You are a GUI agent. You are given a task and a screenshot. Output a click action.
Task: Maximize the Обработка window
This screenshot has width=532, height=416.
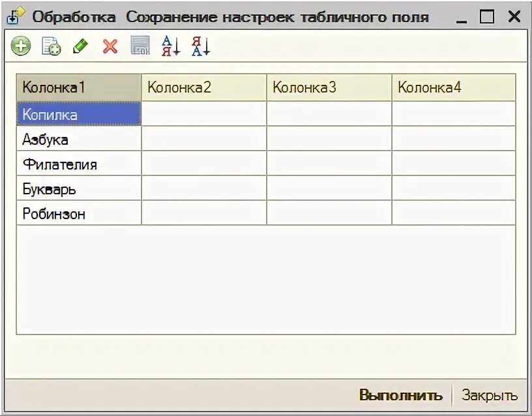[487, 16]
